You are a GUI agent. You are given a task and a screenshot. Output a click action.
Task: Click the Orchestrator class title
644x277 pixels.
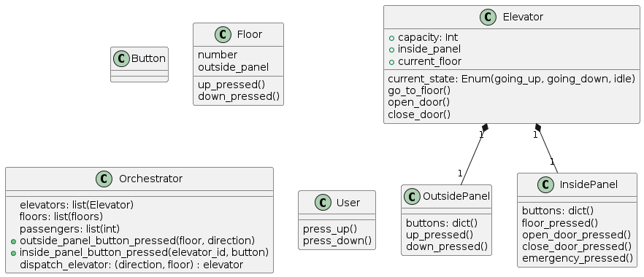(x=150, y=179)
